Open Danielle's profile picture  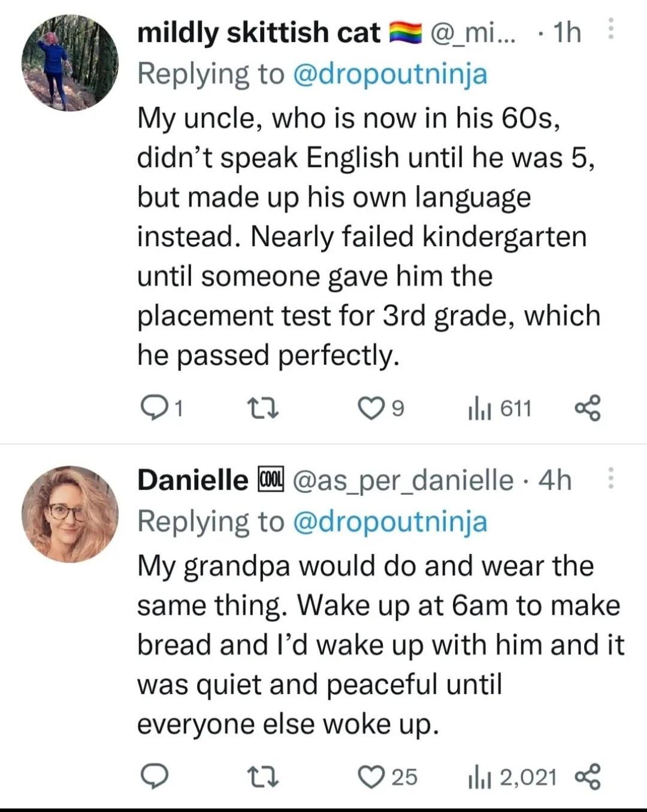click(x=70, y=514)
